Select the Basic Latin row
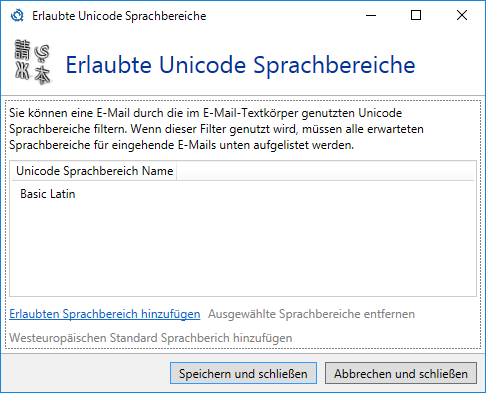This screenshot has height=393, width=486. (x=243, y=194)
